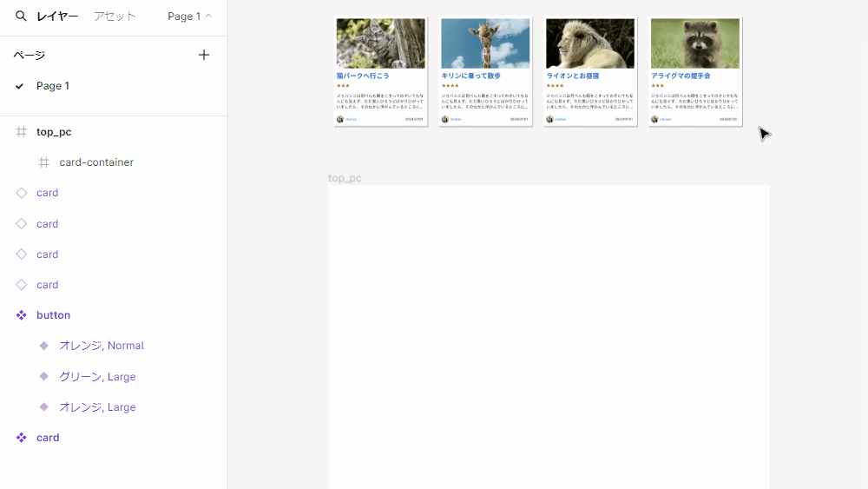The height and width of the screenshot is (489, 868).
Task: Click the description paragraph on the cat card
Action: point(380,101)
